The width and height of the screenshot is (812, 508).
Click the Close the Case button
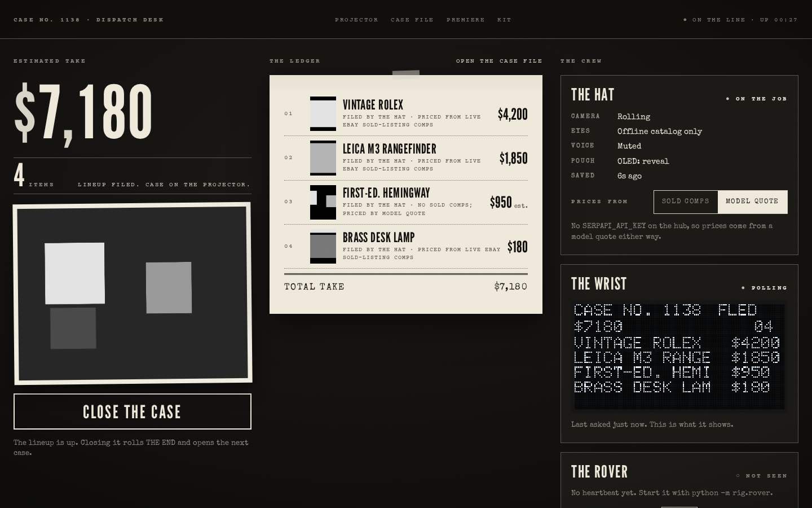[x=133, y=411]
